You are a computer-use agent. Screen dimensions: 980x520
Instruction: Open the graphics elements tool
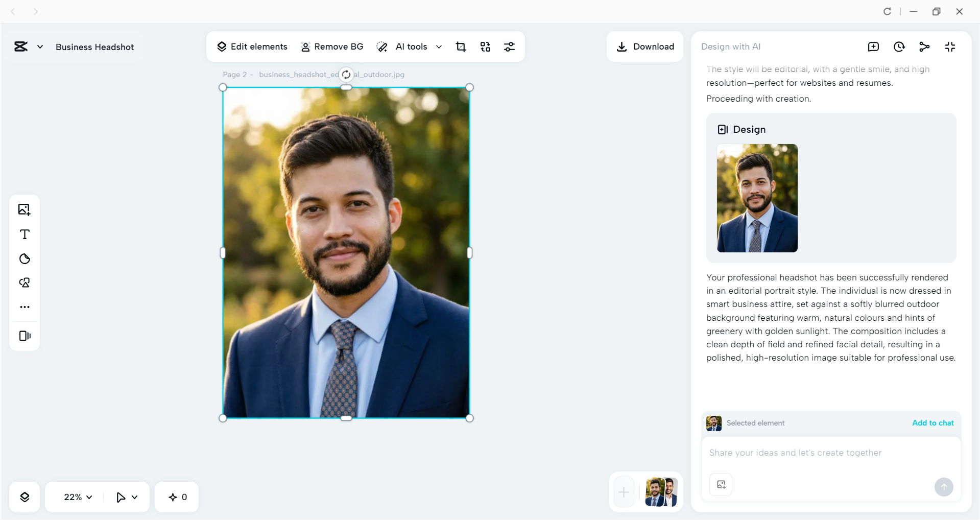pos(24,282)
